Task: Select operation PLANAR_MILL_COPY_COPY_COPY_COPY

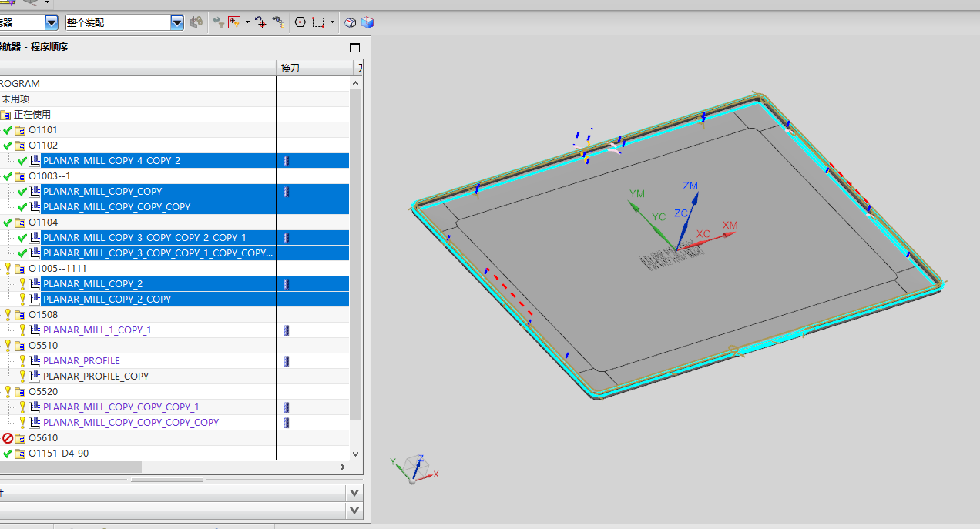Action: point(131,423)
